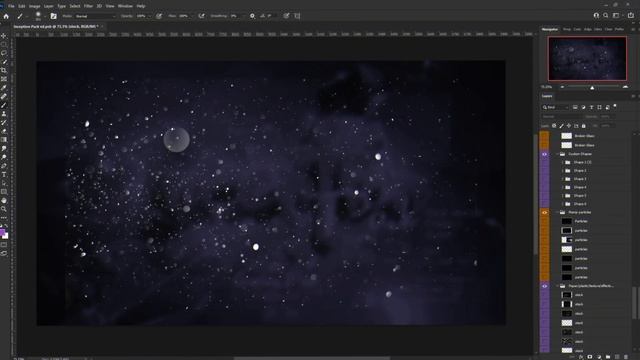Open the brush settings panel icon
640x360 pixels.
coord(53,16)
